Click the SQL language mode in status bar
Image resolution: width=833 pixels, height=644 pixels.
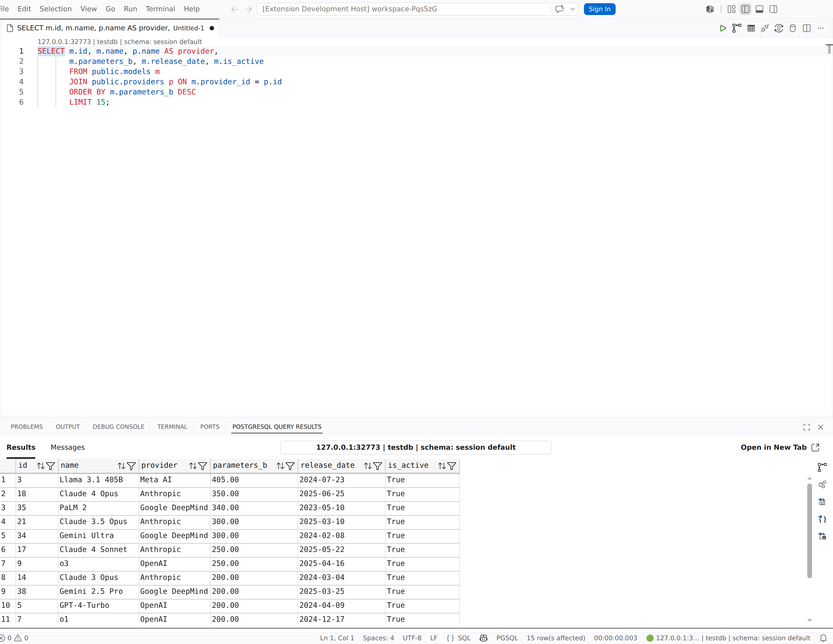[x=464, y=638]
